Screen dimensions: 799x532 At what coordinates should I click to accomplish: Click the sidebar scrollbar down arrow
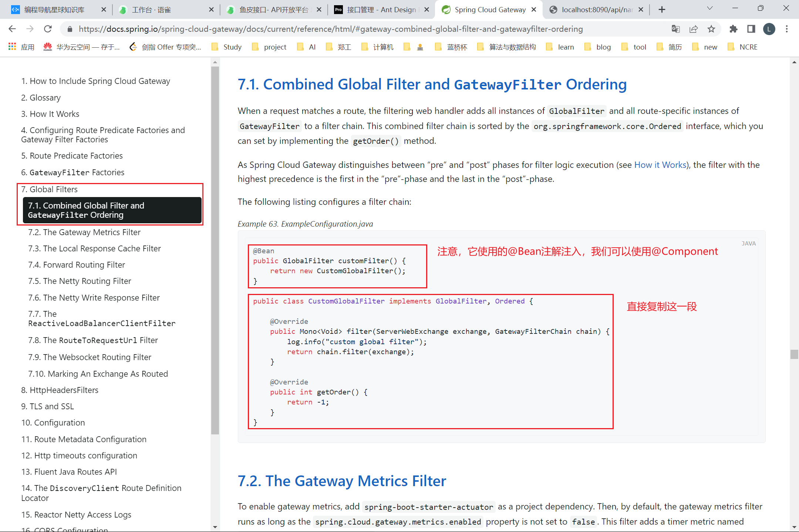[x=215, y=527]
